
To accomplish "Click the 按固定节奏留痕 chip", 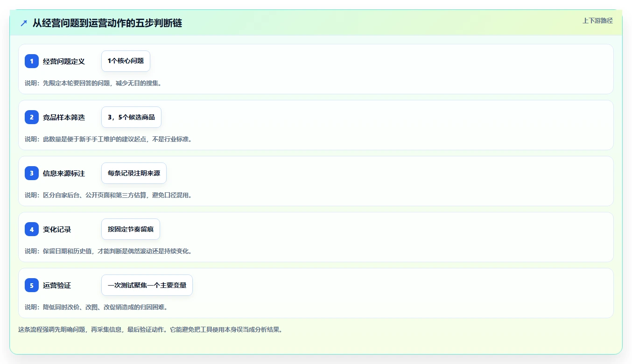I will click(x=131, y=229).
